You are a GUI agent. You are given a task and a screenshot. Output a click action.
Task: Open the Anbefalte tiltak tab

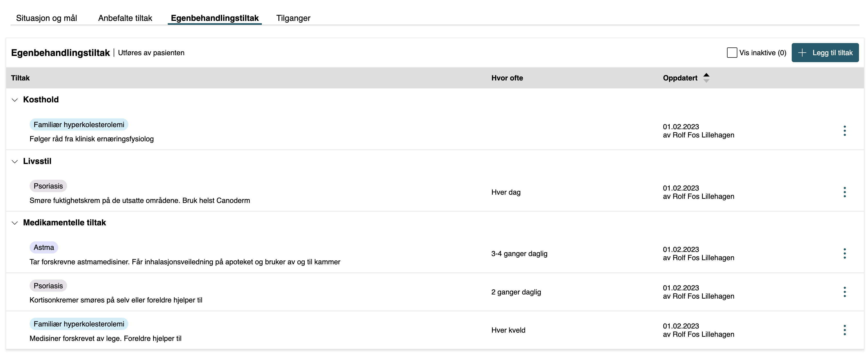coord(125,18)
